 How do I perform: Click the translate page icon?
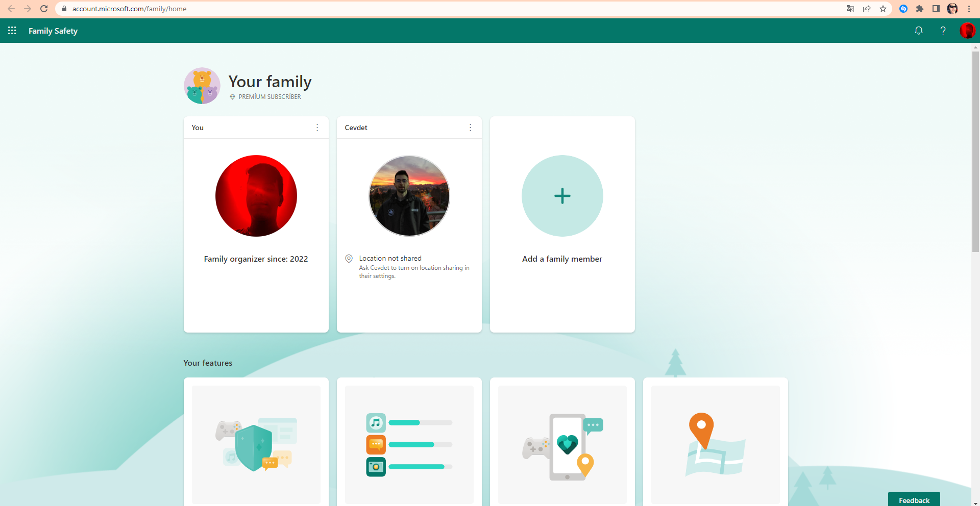[x=850, y=9]
